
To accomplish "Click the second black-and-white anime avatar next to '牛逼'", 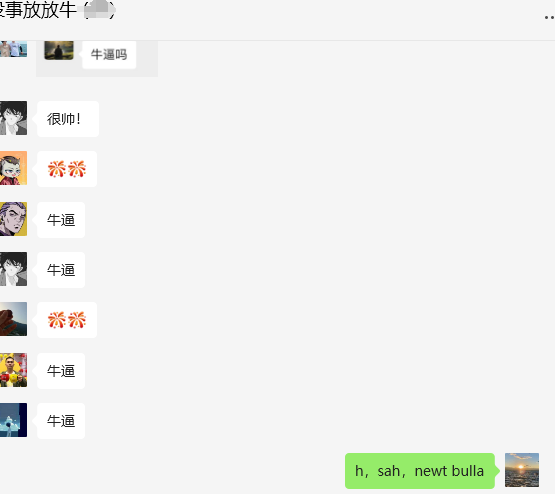I will coord(13,269).
